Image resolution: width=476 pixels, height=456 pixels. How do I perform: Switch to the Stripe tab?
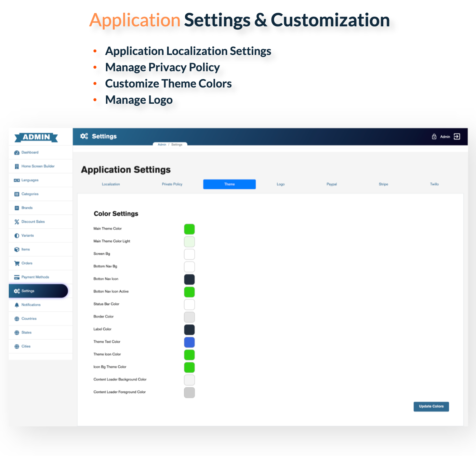pyautogui.click(x=383, y=184)
